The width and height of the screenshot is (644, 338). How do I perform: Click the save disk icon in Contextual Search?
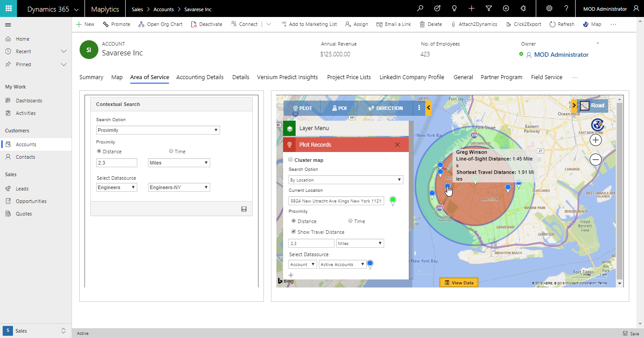[244, 209]
